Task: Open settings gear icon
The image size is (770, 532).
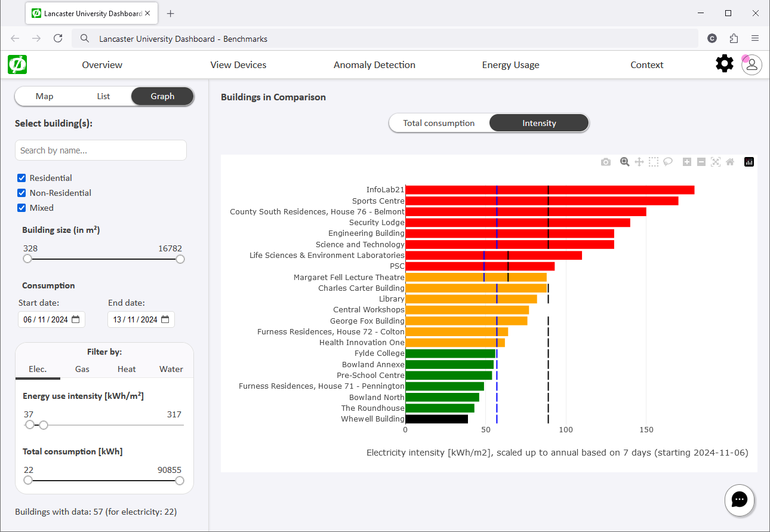Action: (724, 64)
